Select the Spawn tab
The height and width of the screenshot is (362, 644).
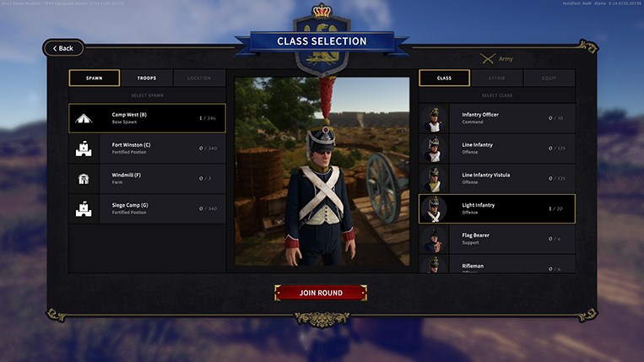(95, 78)
